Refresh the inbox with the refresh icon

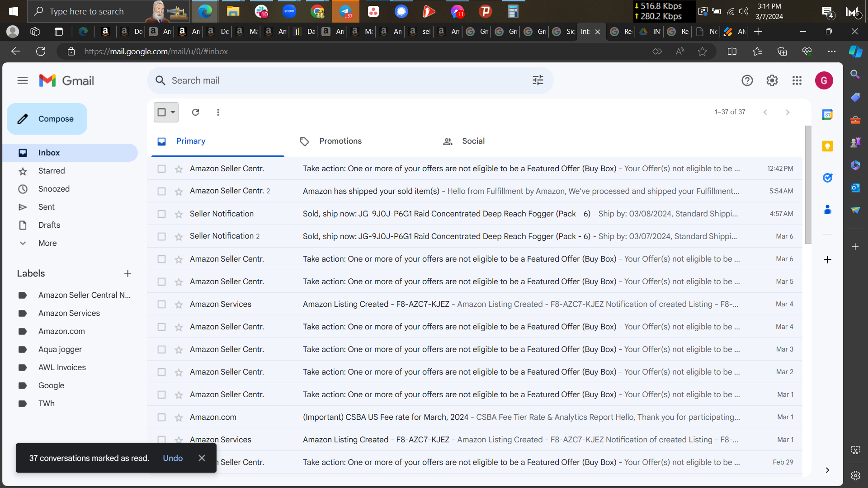click(195, 112)
